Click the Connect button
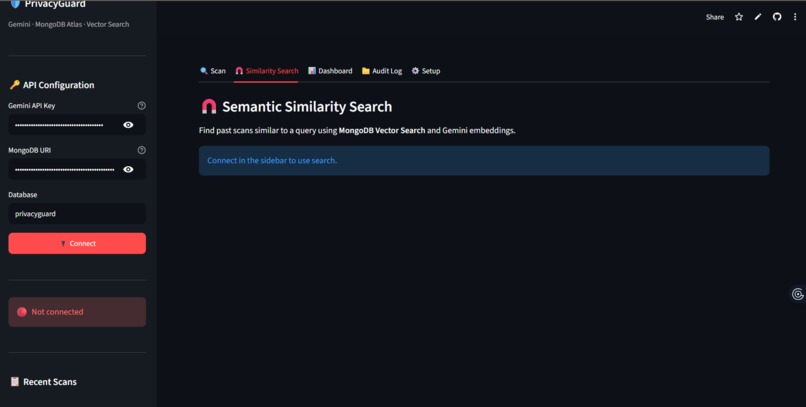806x407 pixels. pos(77,244)
